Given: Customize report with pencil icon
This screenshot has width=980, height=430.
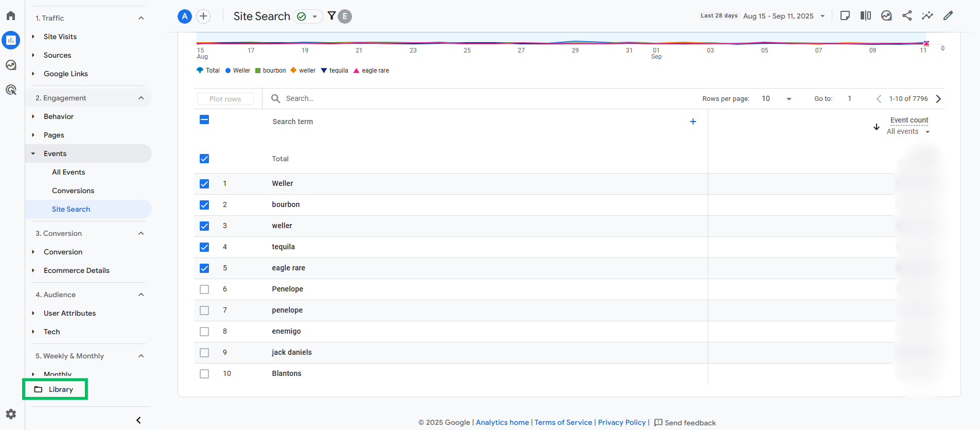Looking at the screenshot, I should [948, 15].
